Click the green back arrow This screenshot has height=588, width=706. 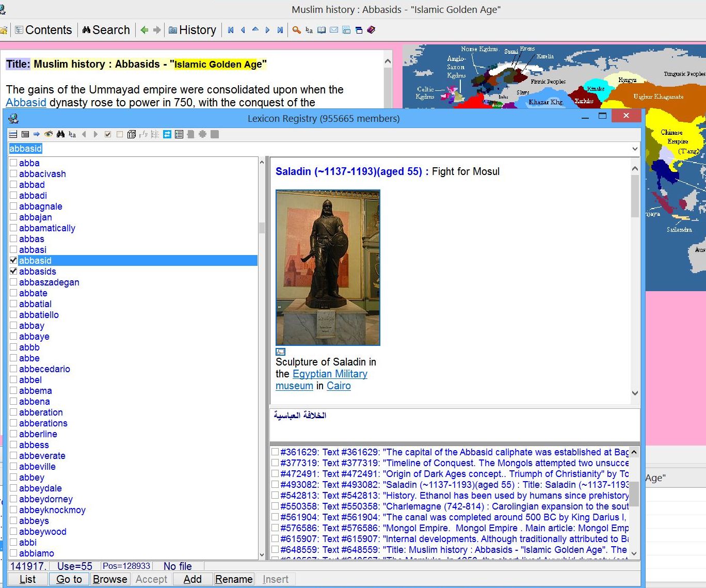[x=145, y=30]
